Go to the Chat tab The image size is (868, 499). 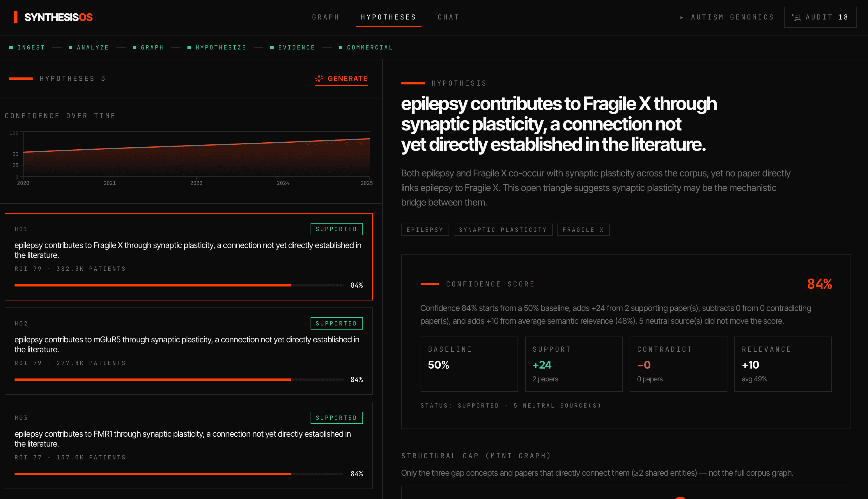pyautogui.click(x=448, y=17)
